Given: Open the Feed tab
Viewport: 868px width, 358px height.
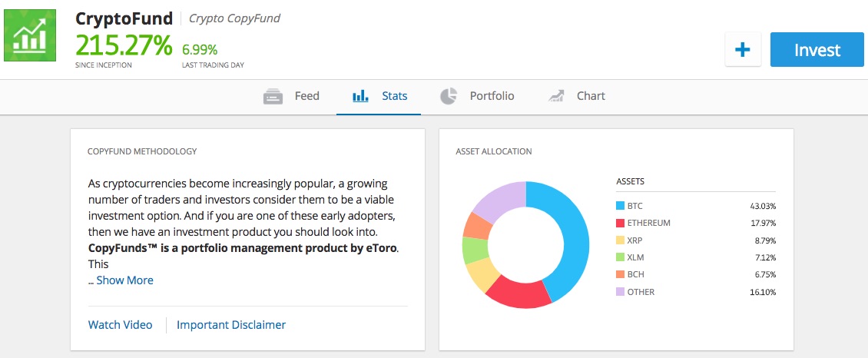Looking at the screenshot, I should [306, 97].
